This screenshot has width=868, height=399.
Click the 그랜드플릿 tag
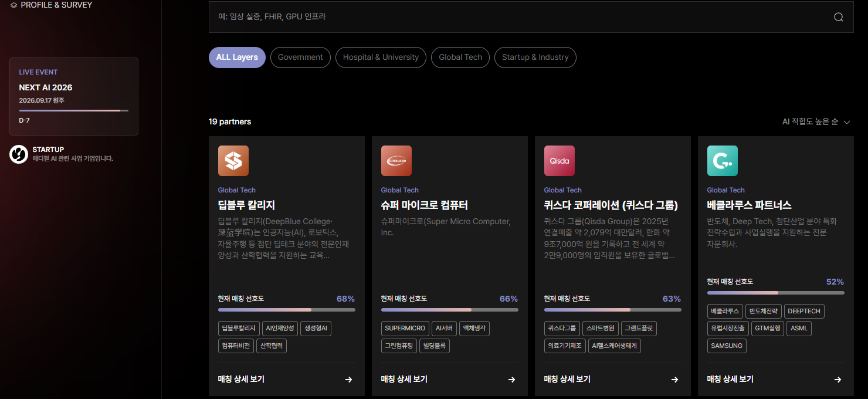point(639,329)
